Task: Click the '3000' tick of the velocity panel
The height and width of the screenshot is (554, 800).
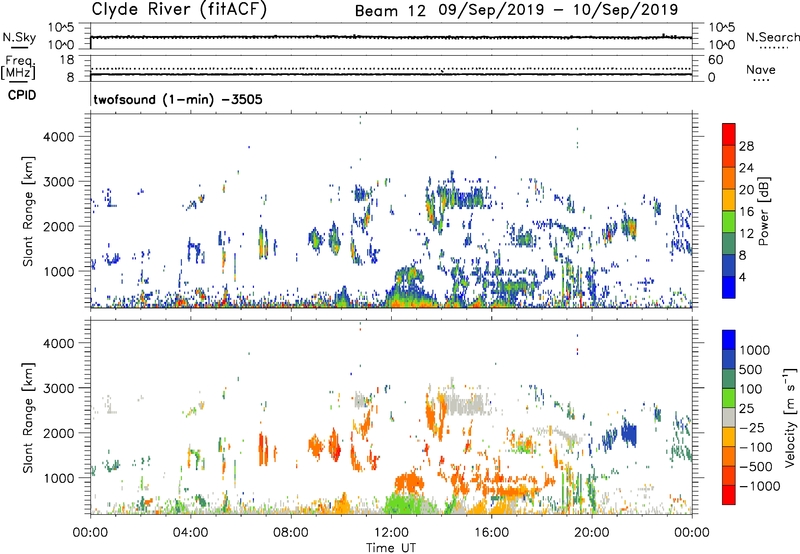Action: [58, 388]
